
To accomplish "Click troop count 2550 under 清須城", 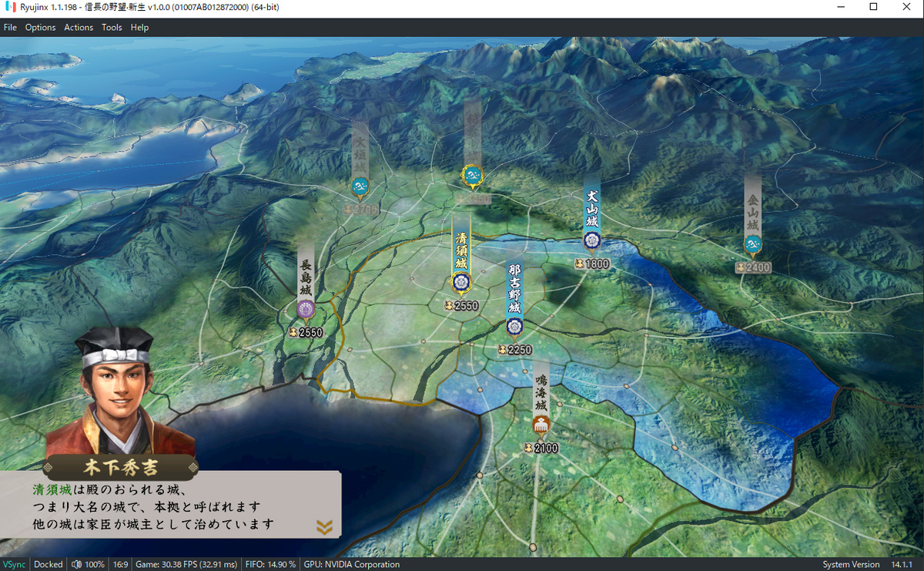I will tap(467, 306).
